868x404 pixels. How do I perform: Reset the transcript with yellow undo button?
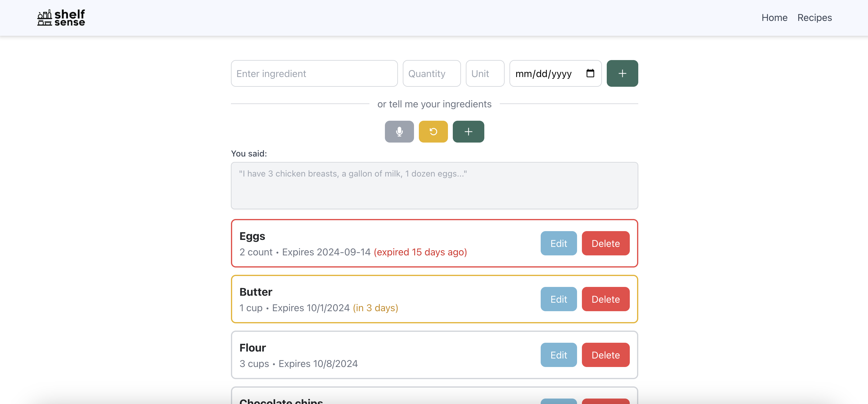[433, 132]
